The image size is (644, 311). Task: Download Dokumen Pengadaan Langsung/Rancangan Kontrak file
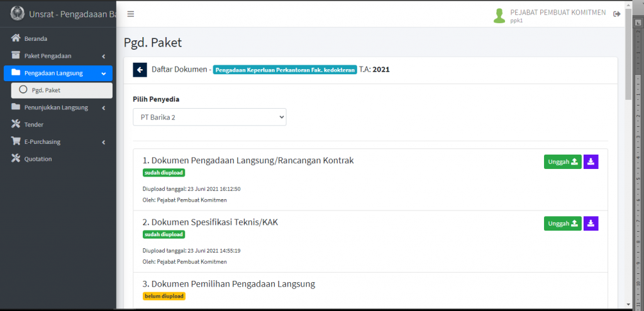[591, 161]
